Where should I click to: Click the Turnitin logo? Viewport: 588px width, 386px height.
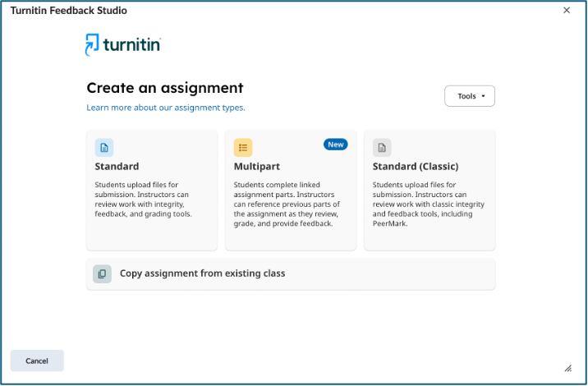pyautogui.click(x=123, y=44)
